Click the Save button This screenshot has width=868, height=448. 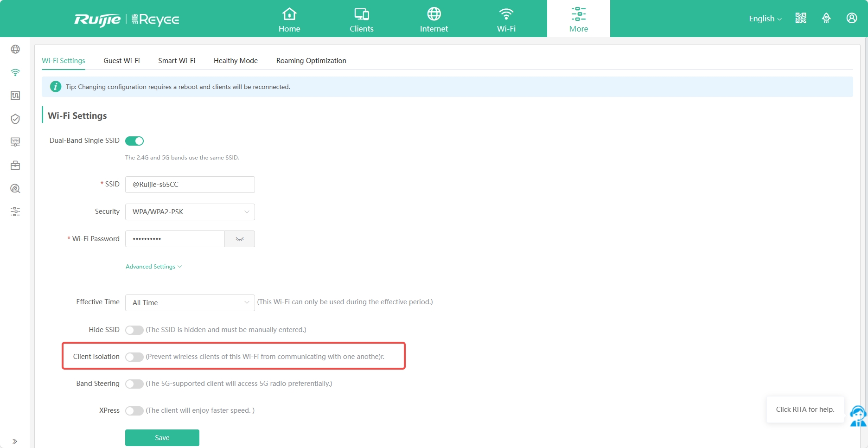[162, 438]
